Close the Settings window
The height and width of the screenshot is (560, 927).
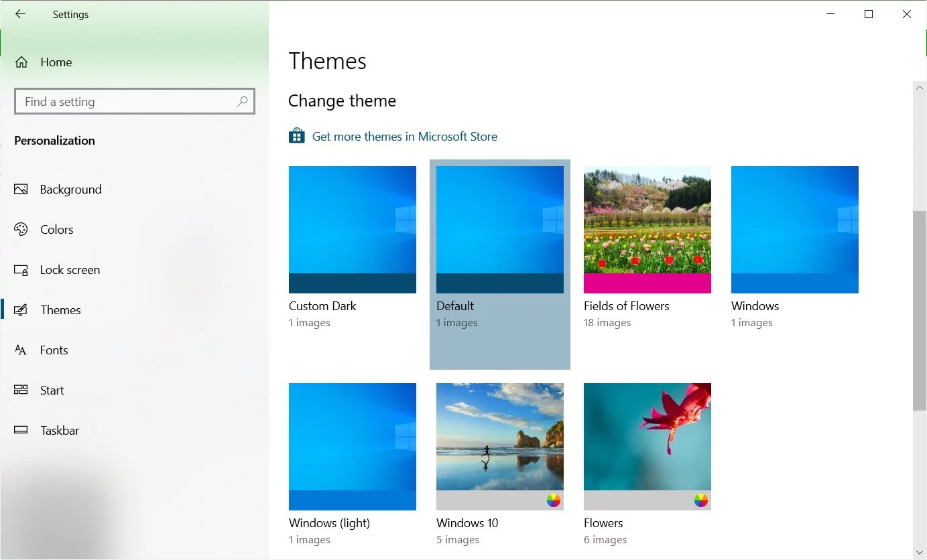tap(907, 14)
